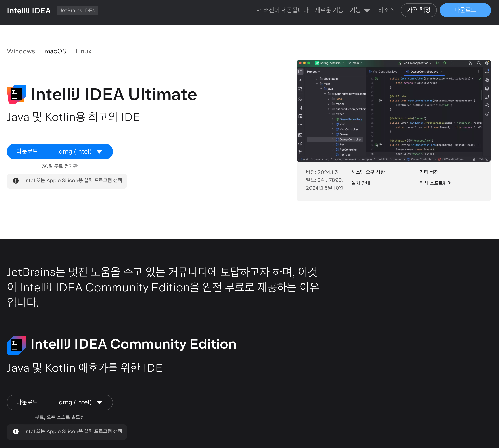499x448 pixels.
Task: Open the 설치 안내 link
Action: [360, 183]
